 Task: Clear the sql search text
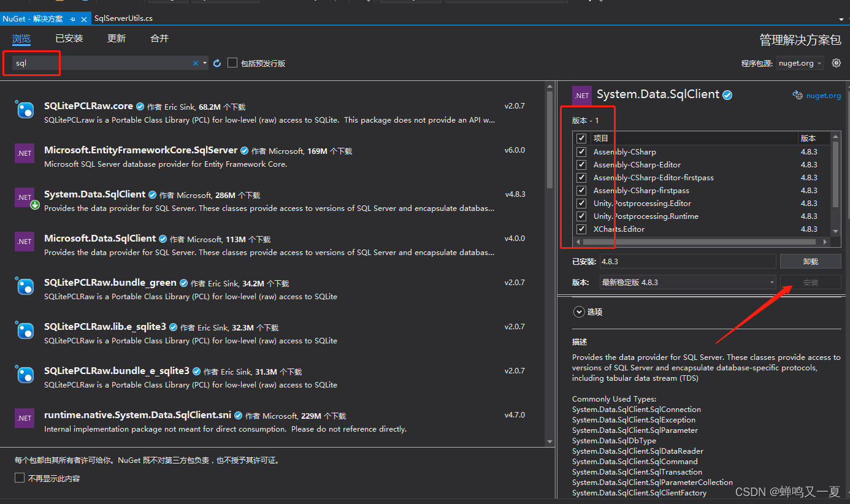[196, 63]
